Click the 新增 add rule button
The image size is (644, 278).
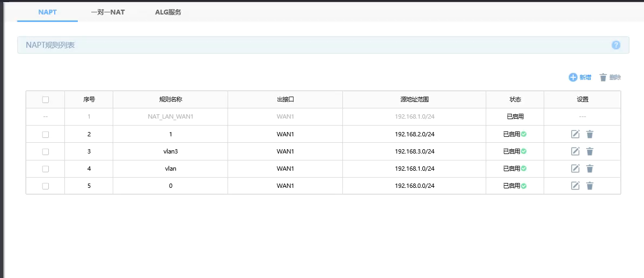pyautogui.click(x=580, y=77)
